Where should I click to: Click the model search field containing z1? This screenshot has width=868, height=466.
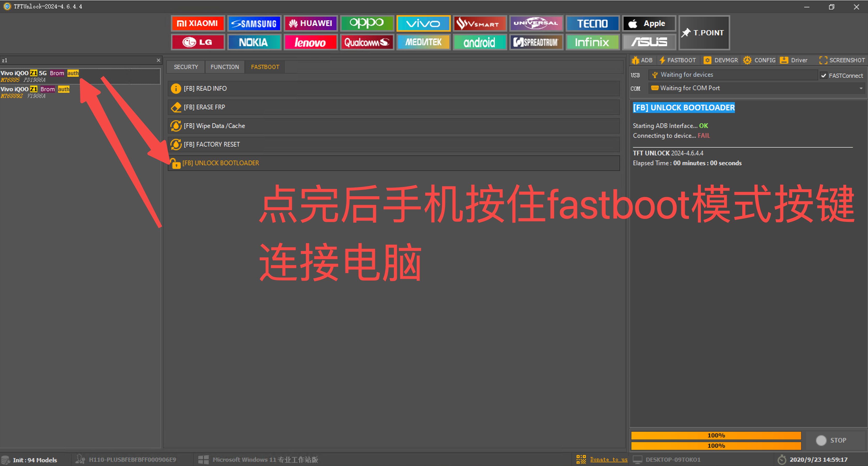coord(77,60)
